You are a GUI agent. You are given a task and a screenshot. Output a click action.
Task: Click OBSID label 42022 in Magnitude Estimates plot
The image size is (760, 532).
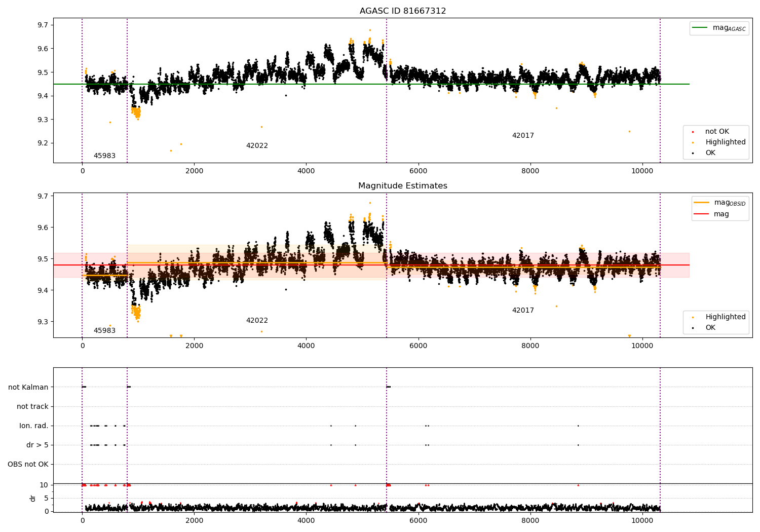click(257, 321)
